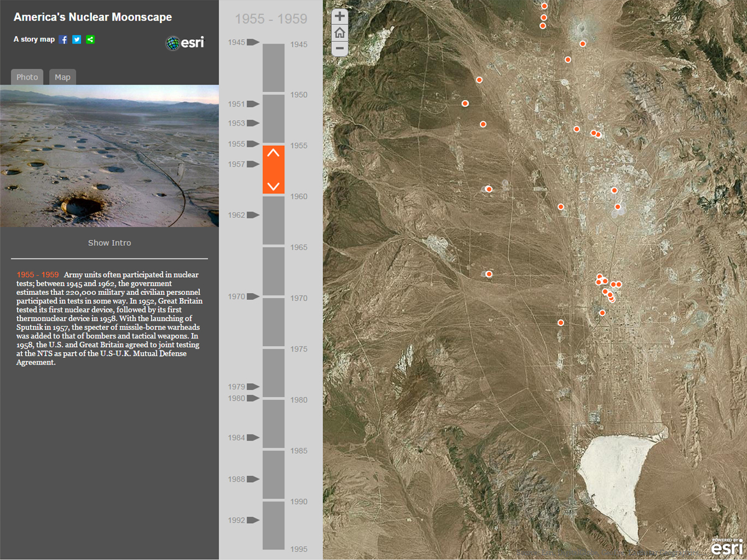
Task: Click the Powered by Esri logo
Action: pos(726,547)
